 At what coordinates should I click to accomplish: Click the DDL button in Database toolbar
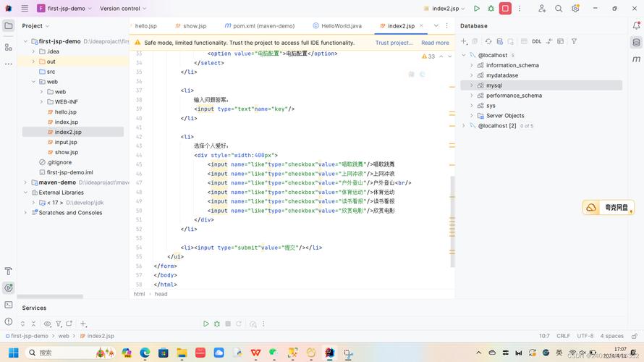point(536,41)
